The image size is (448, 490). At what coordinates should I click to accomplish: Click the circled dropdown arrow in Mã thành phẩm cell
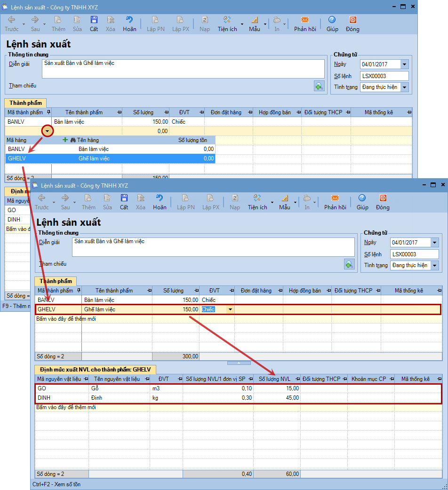[x=48, y=131]
